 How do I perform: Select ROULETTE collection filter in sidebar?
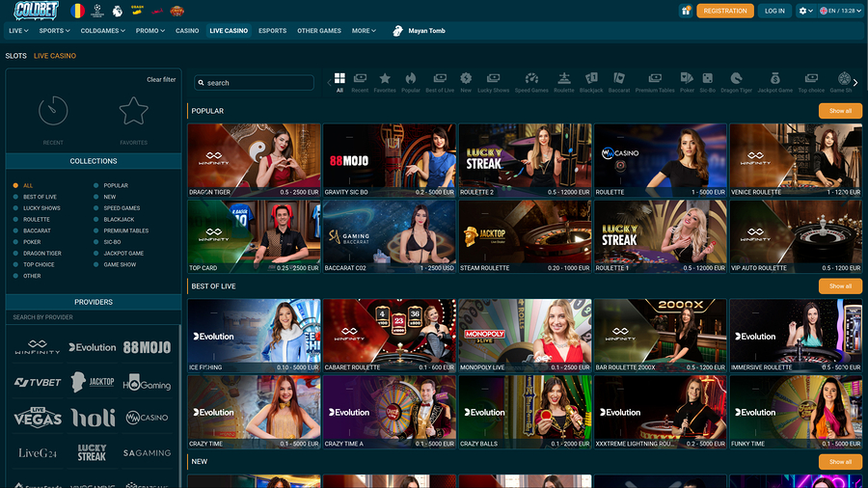click(32, 220)
